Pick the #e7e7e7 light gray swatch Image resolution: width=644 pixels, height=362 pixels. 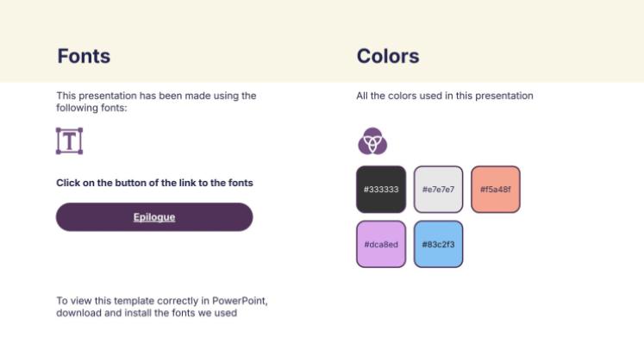[438, 189]
